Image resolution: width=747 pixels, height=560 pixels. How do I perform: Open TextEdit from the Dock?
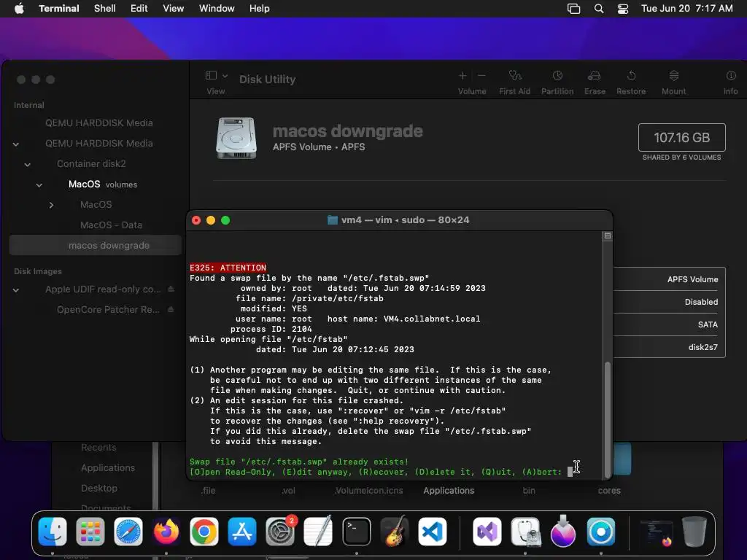(318, 532)
